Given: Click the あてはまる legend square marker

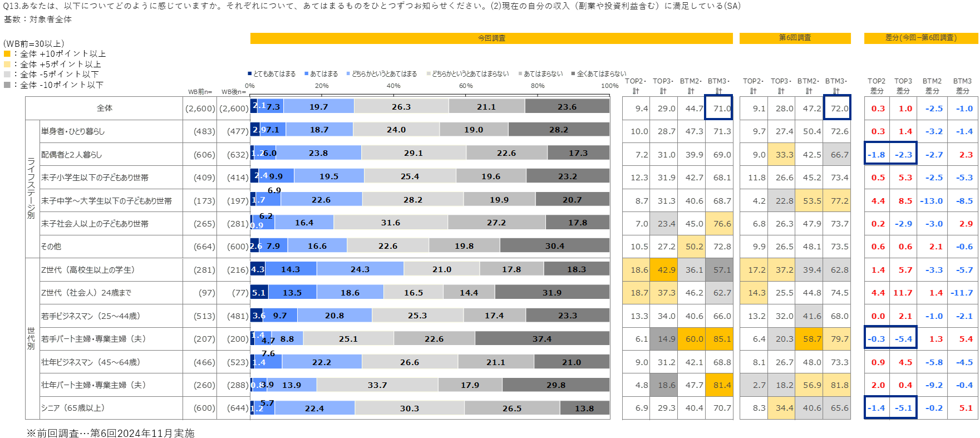Looking at the screenshot, I should pos(307,73).
